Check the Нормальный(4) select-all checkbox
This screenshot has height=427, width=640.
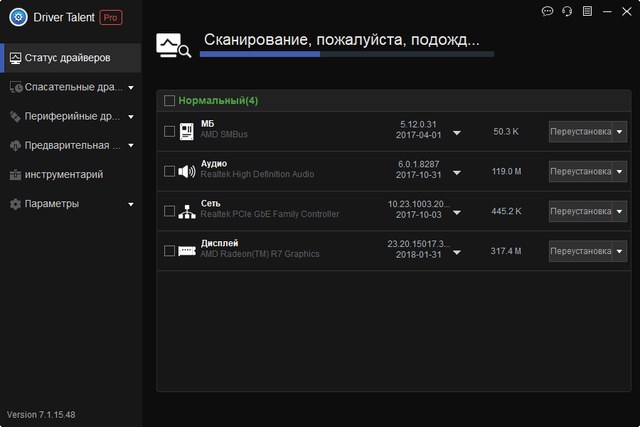tap(169, 101)
